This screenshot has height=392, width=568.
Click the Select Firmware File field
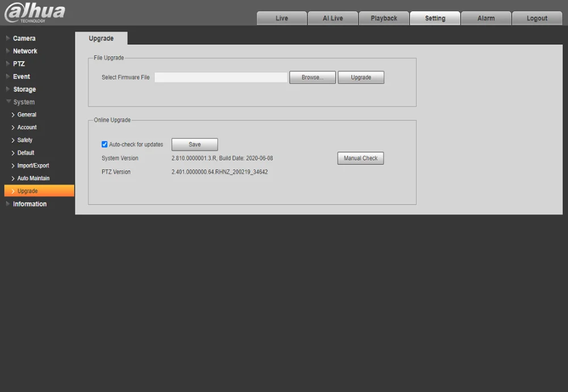(221, 77)
